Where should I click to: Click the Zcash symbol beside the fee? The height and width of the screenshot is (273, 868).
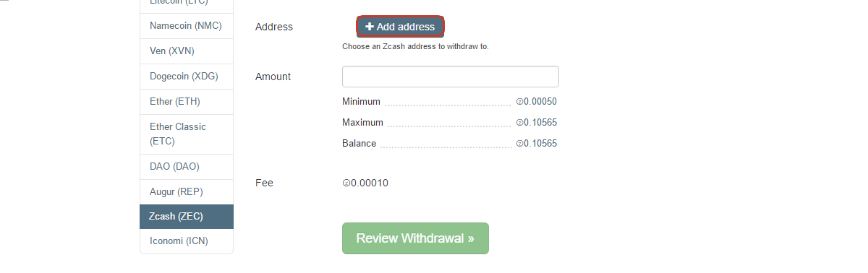pyautogui.click(x=346, y=183)
